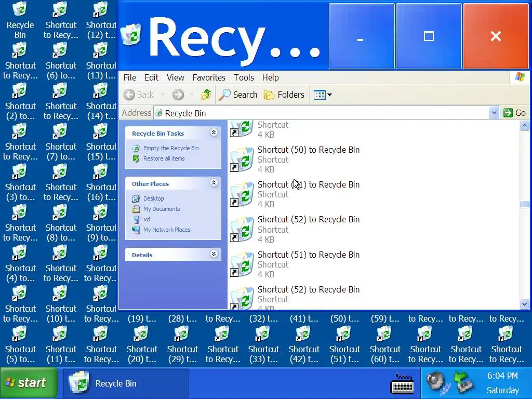Select desktop icon Shortcut (11) to Recycle Bin

click(61, 344)
